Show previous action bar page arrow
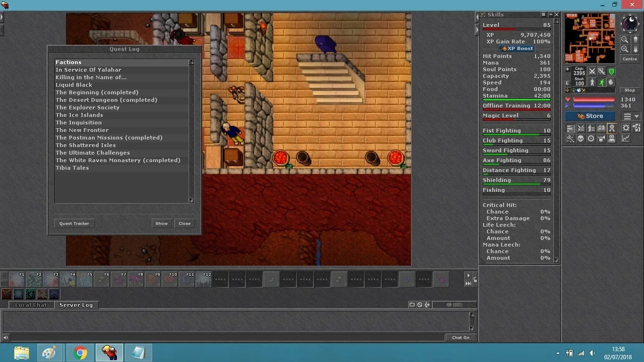644x362 pixels. [x=4, y=275]
